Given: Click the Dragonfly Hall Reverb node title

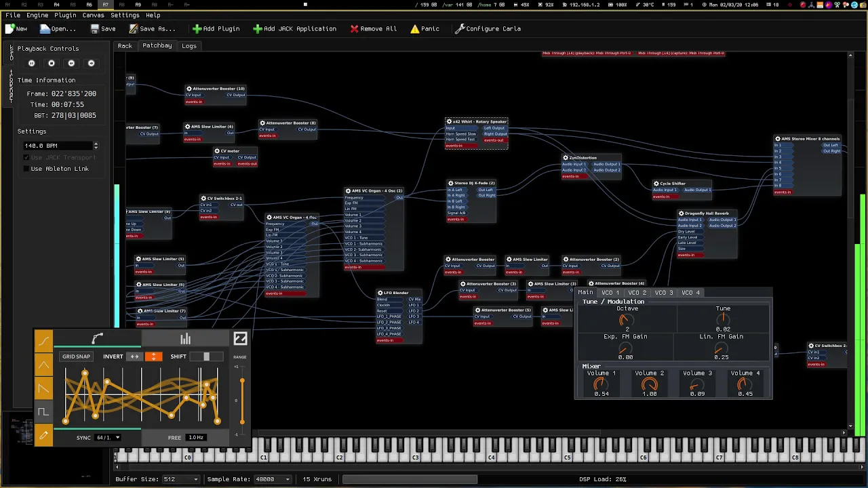Looking at the screenshot, I should (707, 213).
